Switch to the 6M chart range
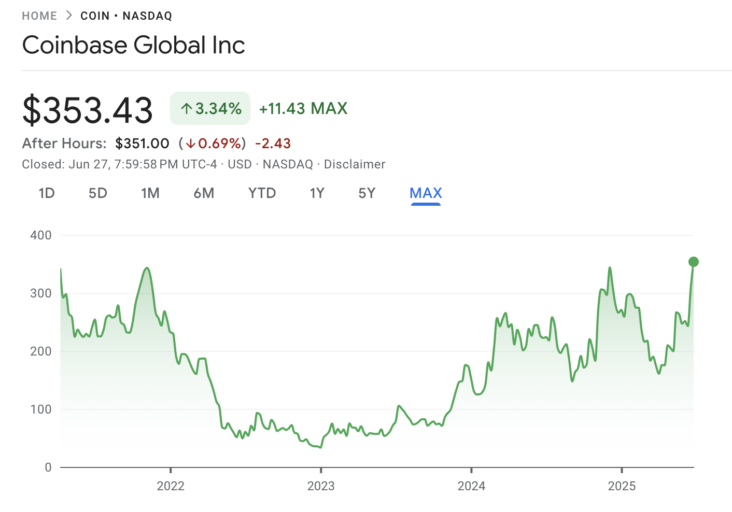Screen dimensions: 732x512 203,193
